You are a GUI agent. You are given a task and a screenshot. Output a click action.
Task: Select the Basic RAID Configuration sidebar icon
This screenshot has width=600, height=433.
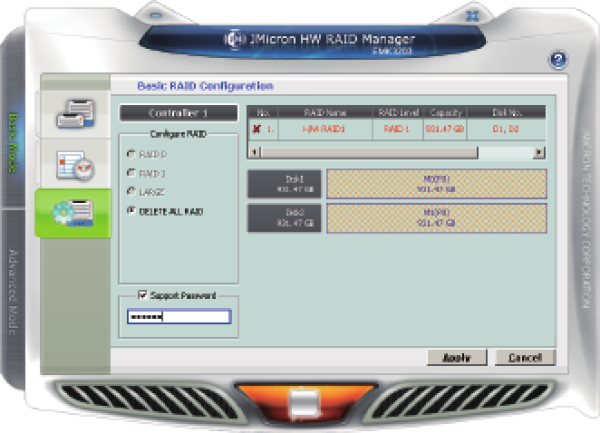tap(74, 212)
